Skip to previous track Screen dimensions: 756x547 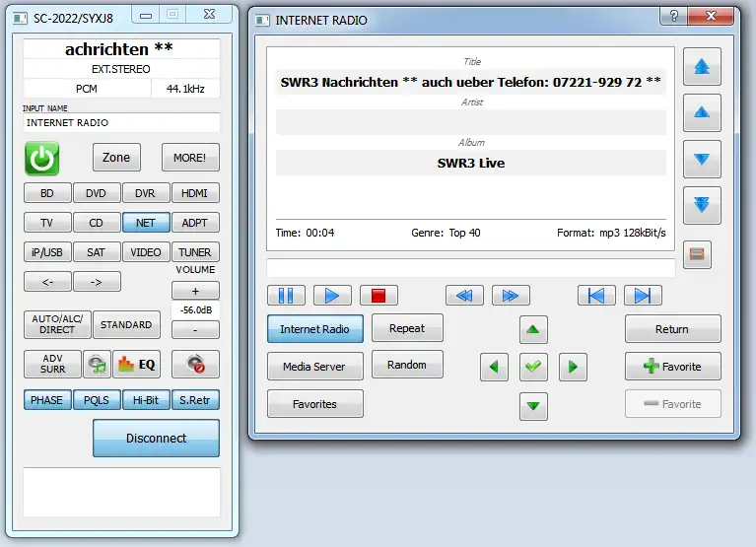tap(596, 296)
